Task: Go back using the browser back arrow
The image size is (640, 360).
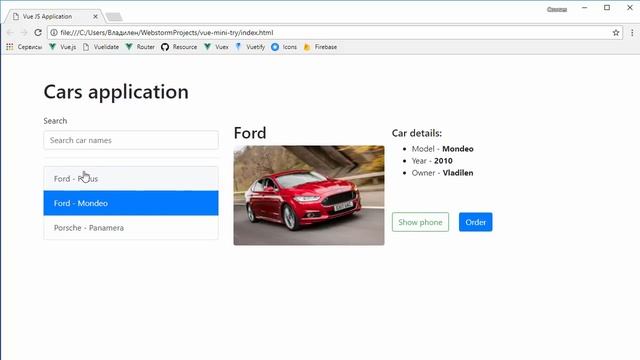Action: click(11, 32)
